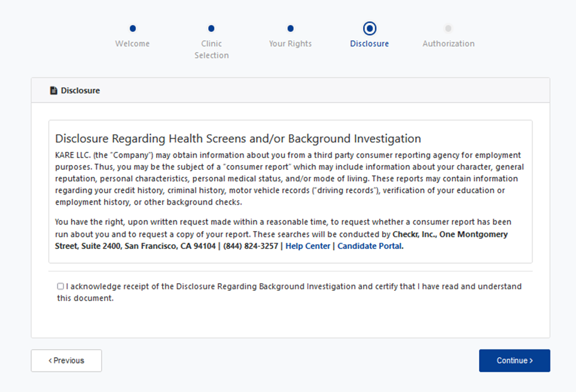Select the Your Rights step label
Image resolution: width=576 pixels, height=392 pixels.
290,43
